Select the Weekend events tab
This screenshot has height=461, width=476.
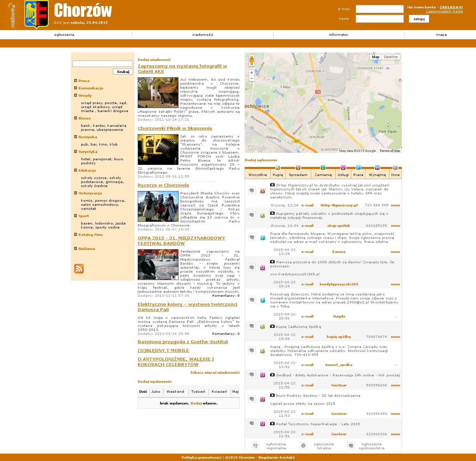(x=175, y=391)
